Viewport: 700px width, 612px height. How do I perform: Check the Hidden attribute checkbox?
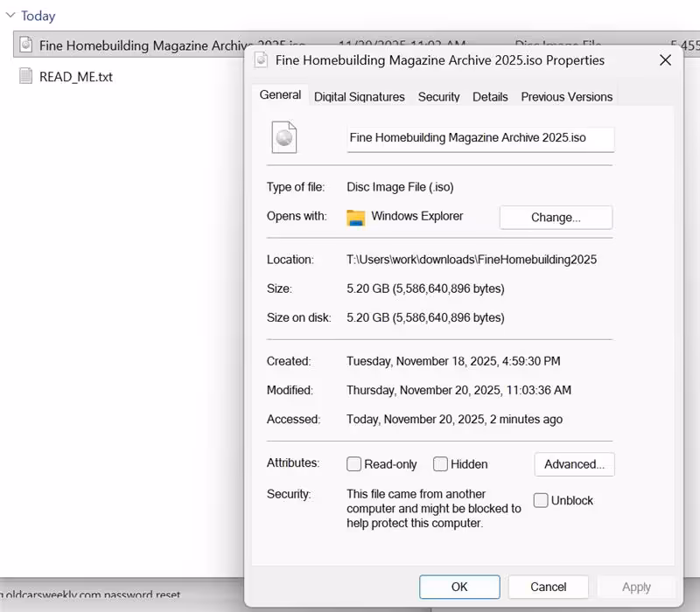point(441,464)
